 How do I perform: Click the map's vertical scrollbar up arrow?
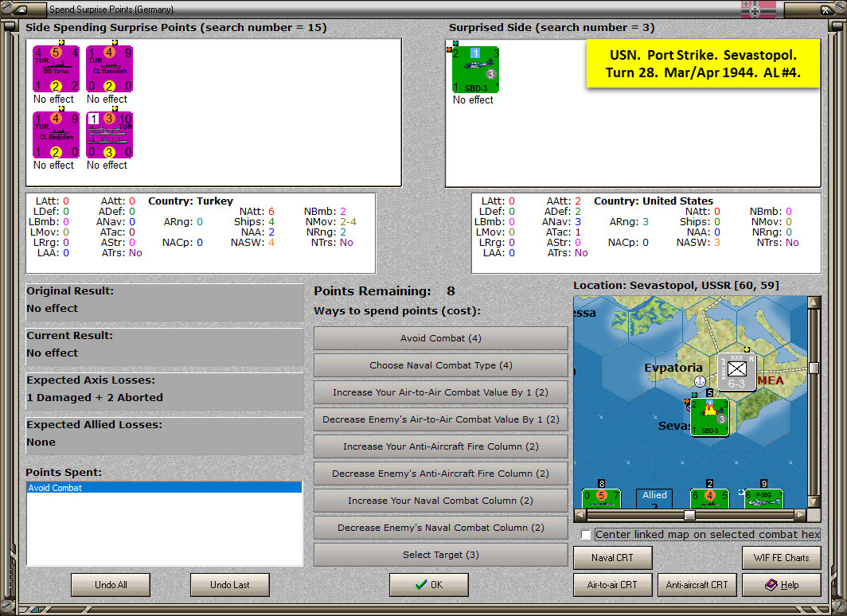tap(814, 302)
